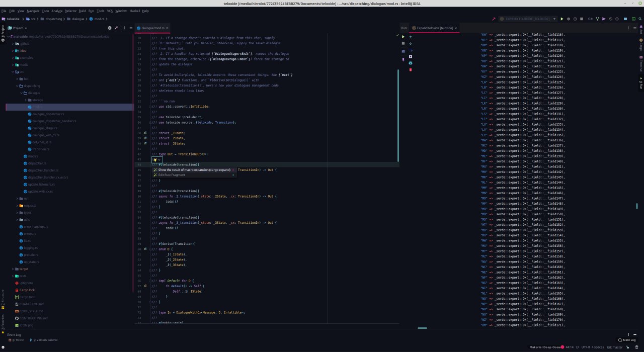Screen dimensions: 644x352
Task: Toggle soft-wrap in Run panel
Action: point(411,50)
